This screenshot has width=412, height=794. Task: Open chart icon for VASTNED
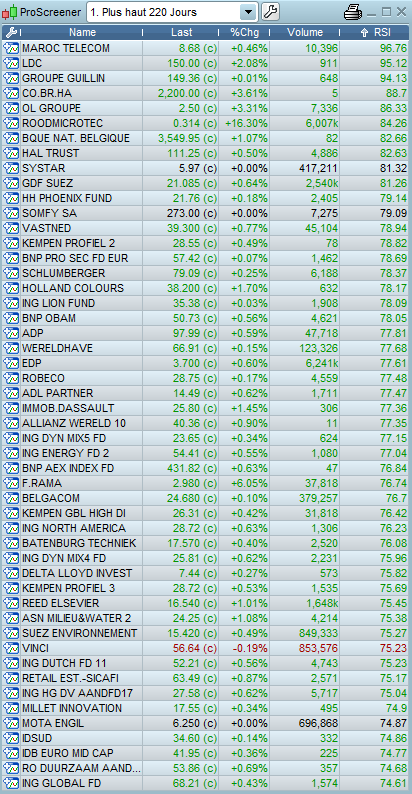11,228
